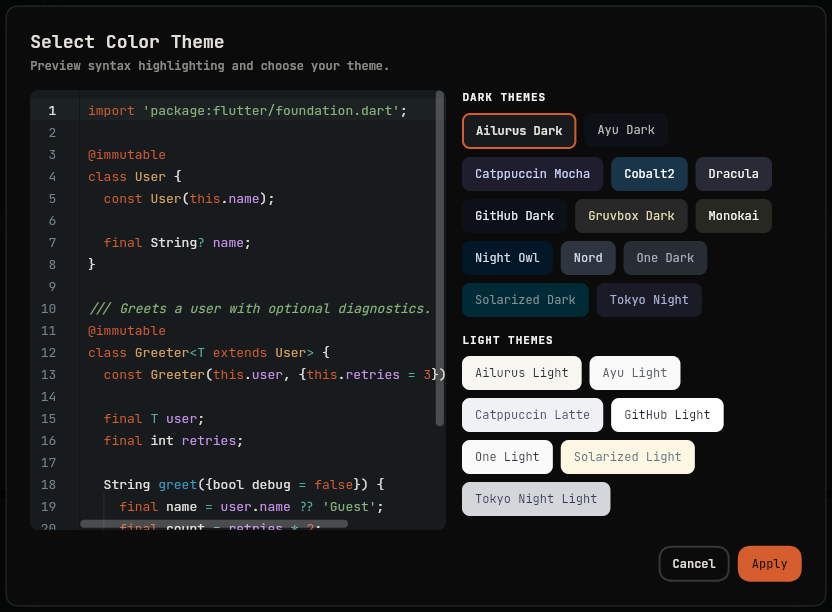832x612 pixels.
Task: Select the Cobalt2 theme chip
Action: pos(649,174)
